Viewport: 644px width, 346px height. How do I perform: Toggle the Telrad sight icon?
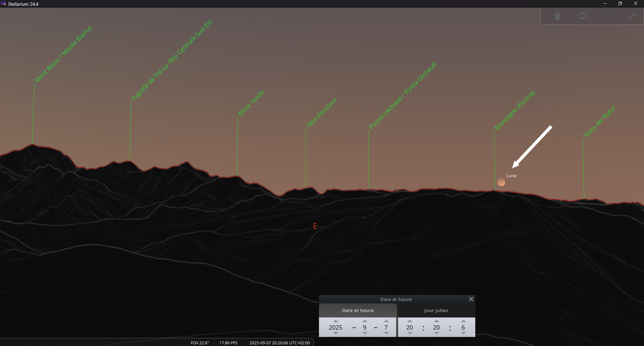click(607, 16)
